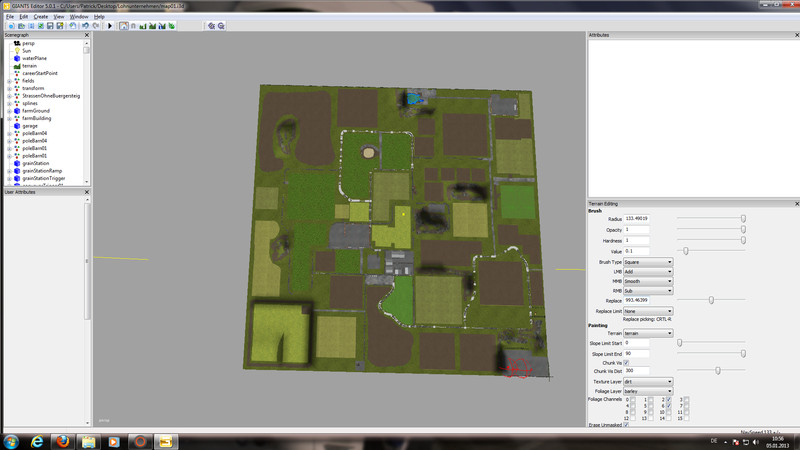Open Firefox from the taskbar

[x=63, y=441]
